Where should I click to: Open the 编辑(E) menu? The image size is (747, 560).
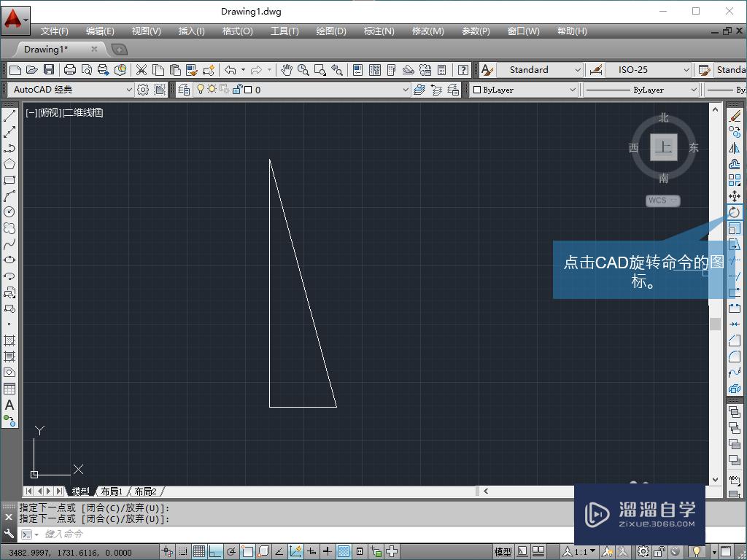100,31
